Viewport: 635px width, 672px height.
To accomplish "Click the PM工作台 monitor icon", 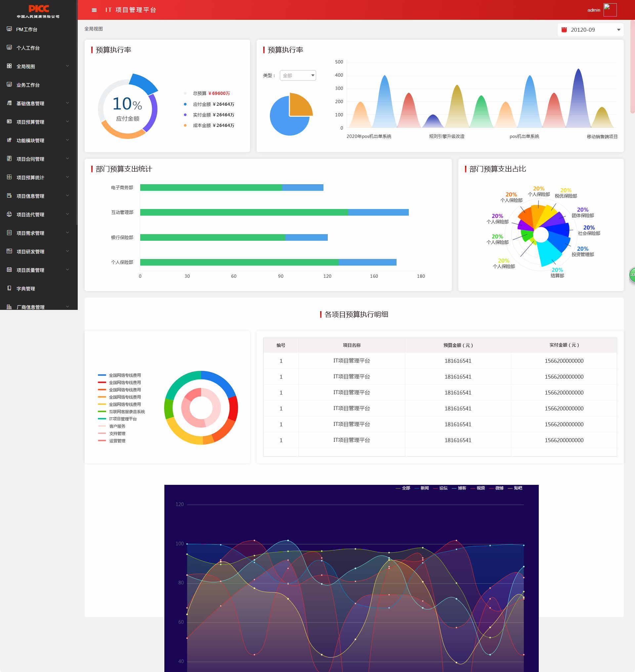I will pyautogui.click(x=9, y=29).
